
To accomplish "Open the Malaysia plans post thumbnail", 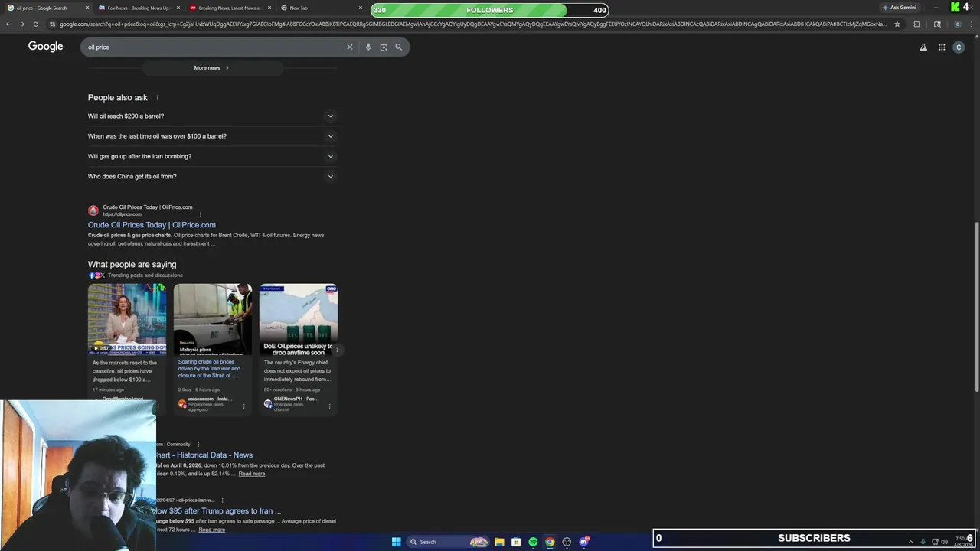I will (213, 319).
